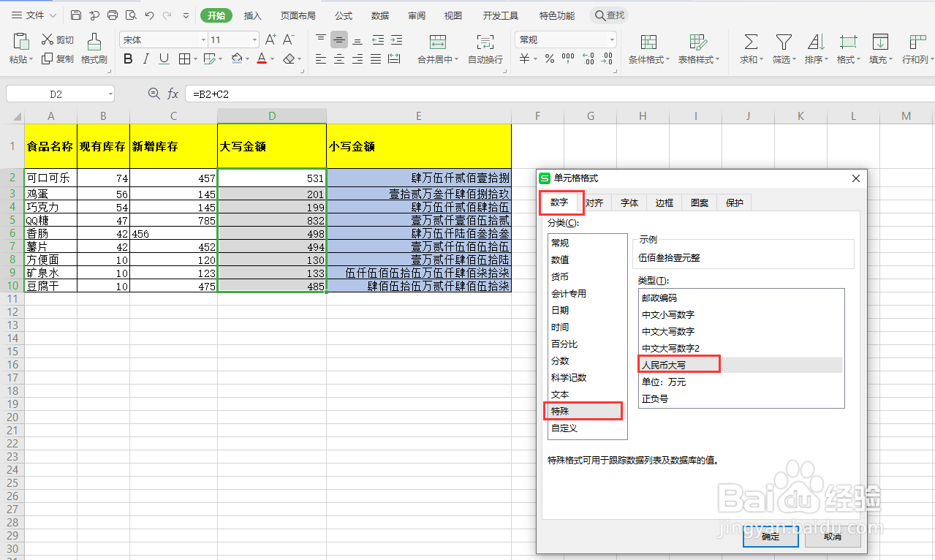935x560 pixels.
Task: Click the 查找 search button
Action: pos(610,15)
